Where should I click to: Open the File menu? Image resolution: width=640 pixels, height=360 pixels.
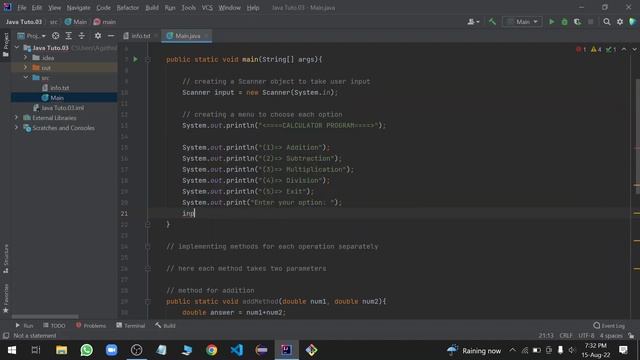22,8
